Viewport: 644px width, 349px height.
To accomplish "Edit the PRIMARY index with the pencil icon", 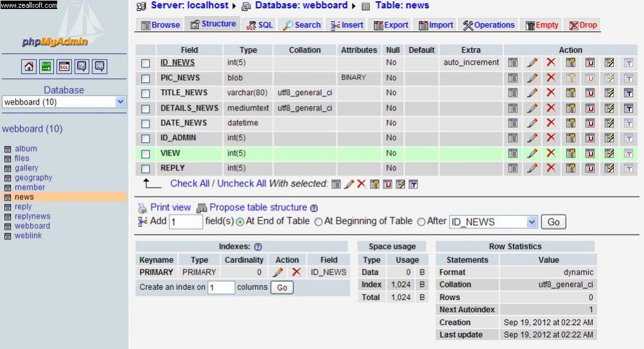I will tap(277, 272).
